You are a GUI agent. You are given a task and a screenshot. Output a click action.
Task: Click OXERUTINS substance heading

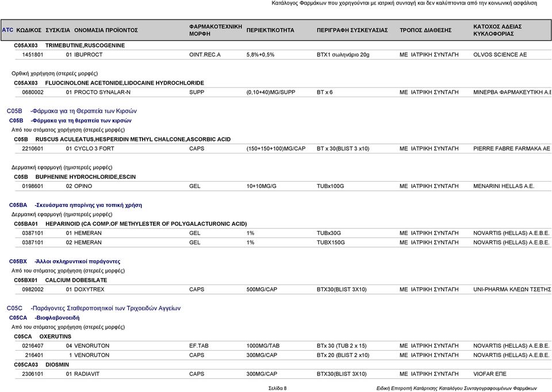(x=55, y=336)
